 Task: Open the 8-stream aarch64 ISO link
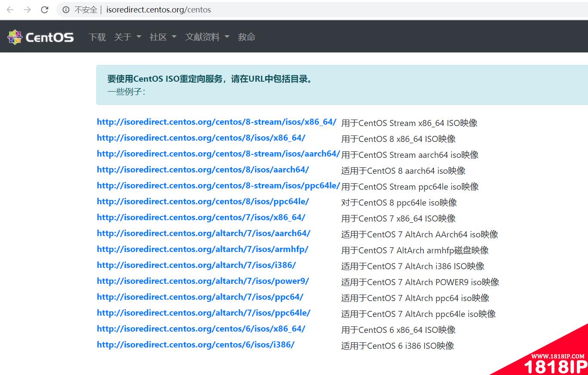click(218, 154)
